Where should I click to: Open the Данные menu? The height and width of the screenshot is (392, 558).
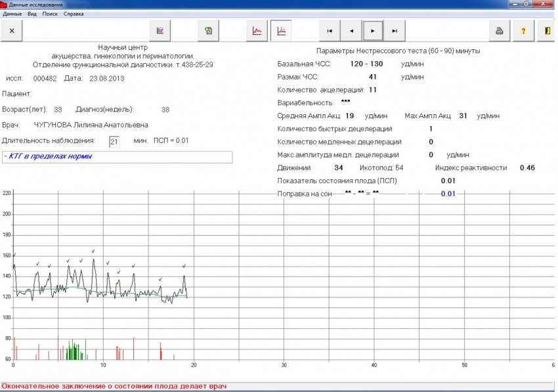(12, 14)
